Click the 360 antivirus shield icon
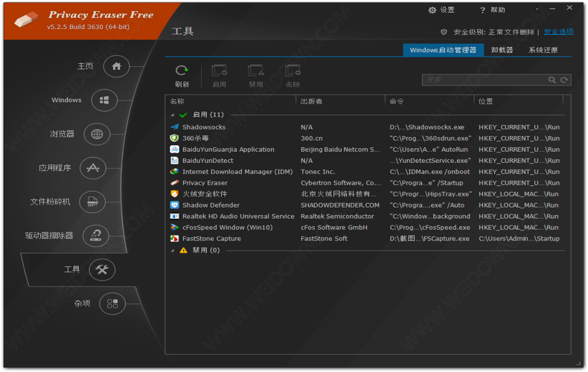 point(174,138)
